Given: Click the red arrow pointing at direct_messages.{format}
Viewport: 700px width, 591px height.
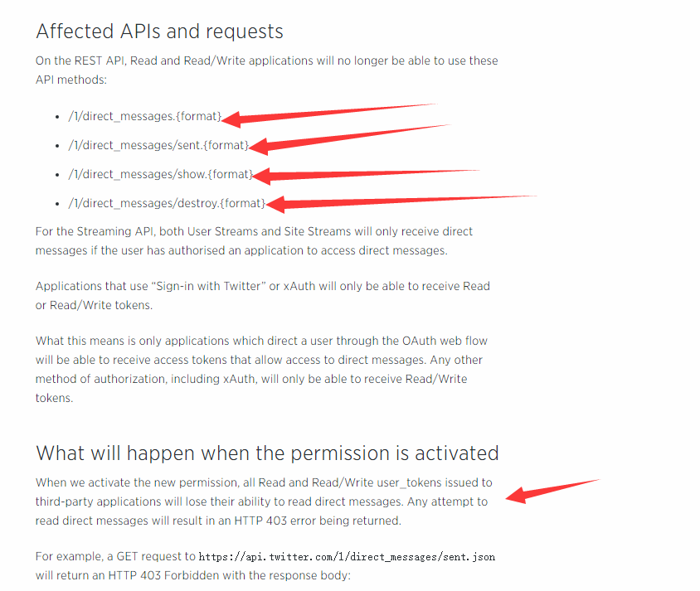Looking at the screenshot, I should click(329, 115).
